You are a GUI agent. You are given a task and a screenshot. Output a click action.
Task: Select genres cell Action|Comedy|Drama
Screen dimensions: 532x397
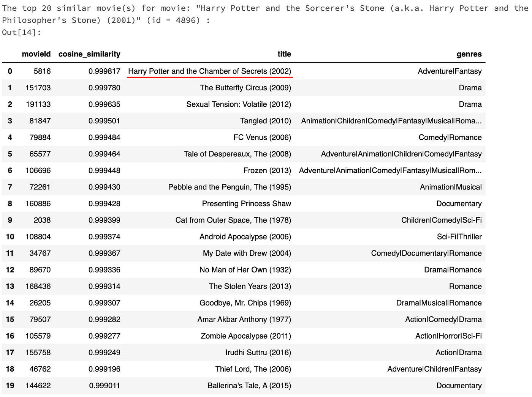click(443, 320)
